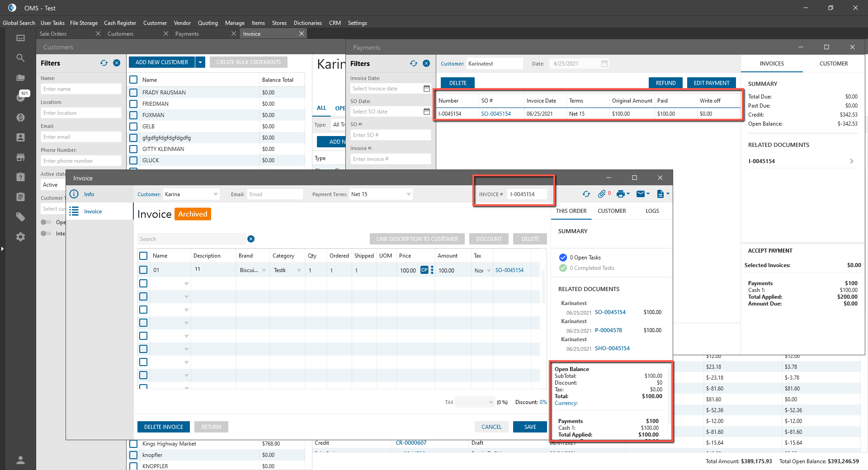The image size is (868, 470).
Task: Expand the Payment Terms Net 15 dropdown
Action: [x=409, y=194]
